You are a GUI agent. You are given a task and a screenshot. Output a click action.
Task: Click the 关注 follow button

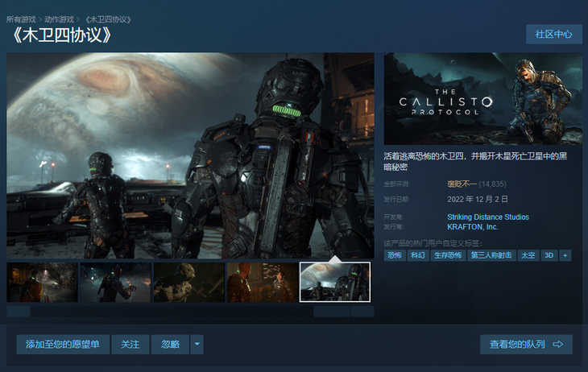tap(130, 345)
